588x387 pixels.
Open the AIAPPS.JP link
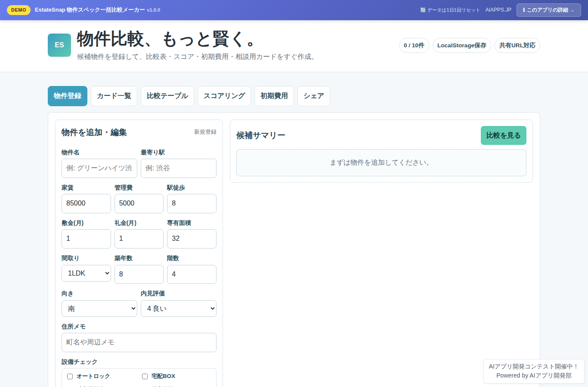(498, 10)
